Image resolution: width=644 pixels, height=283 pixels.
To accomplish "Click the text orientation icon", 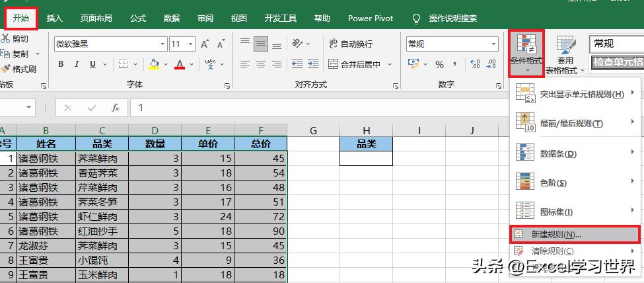I will click(x=297, y=44).
